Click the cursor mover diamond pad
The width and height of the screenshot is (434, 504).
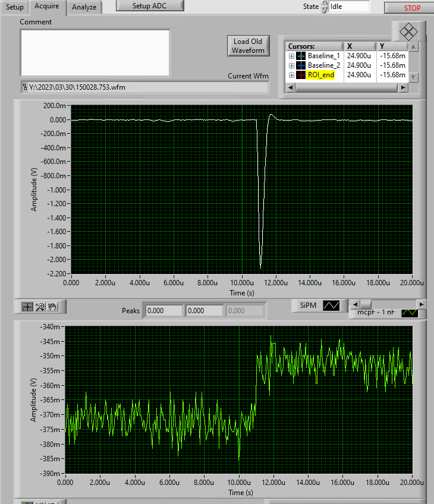coord(408,31)
